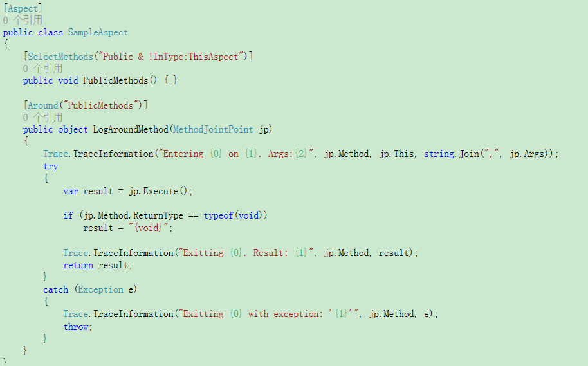
Task: Click jp.Execute() in the var result line
Action: click(158, 191)
